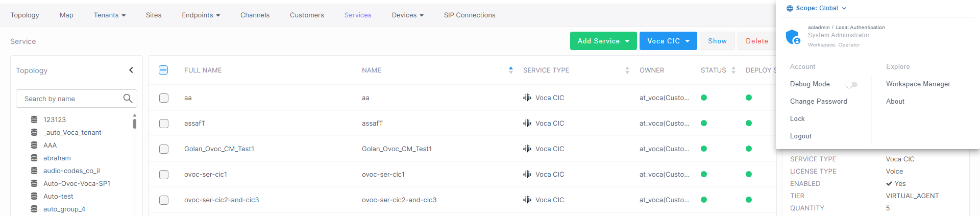Select Logout from the account menu
Image resolution: width=980 pixels, height=216 pixels.
(x=800, y=136)
